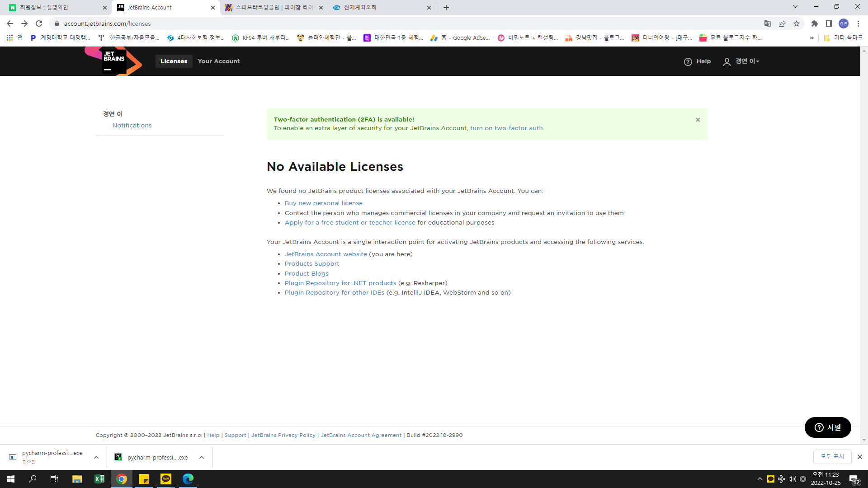The width and height of the screenshot is (868, 488).
Task: Share this page using the share icon
Action: [x=782, y=23]
